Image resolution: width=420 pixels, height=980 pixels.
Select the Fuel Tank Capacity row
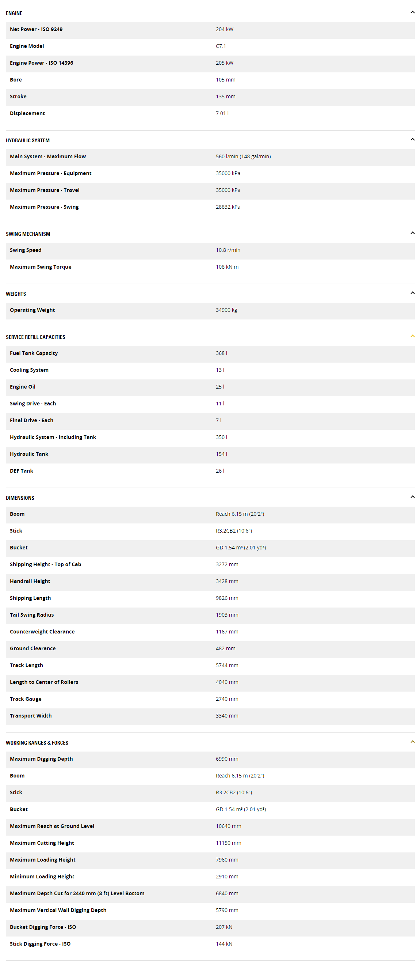210,354
